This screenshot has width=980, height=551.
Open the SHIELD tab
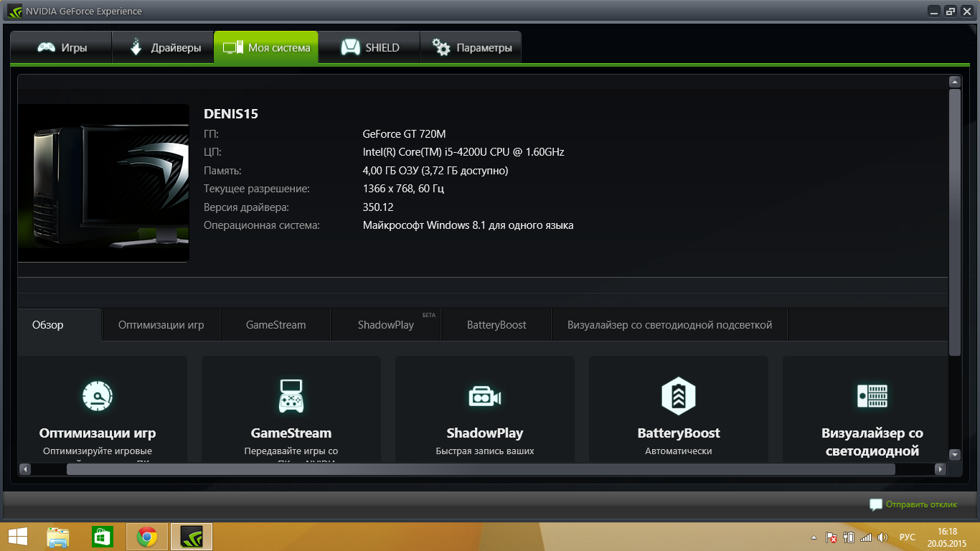point(369,48)
